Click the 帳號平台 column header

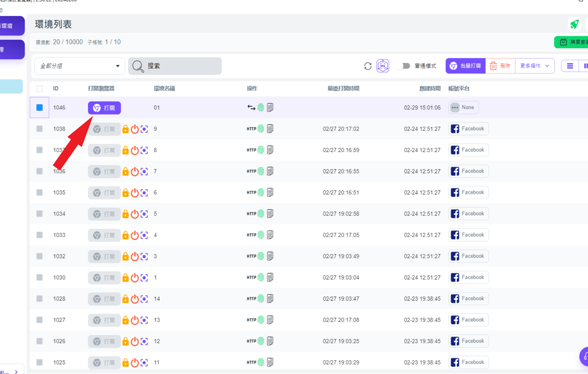[459, 89]
